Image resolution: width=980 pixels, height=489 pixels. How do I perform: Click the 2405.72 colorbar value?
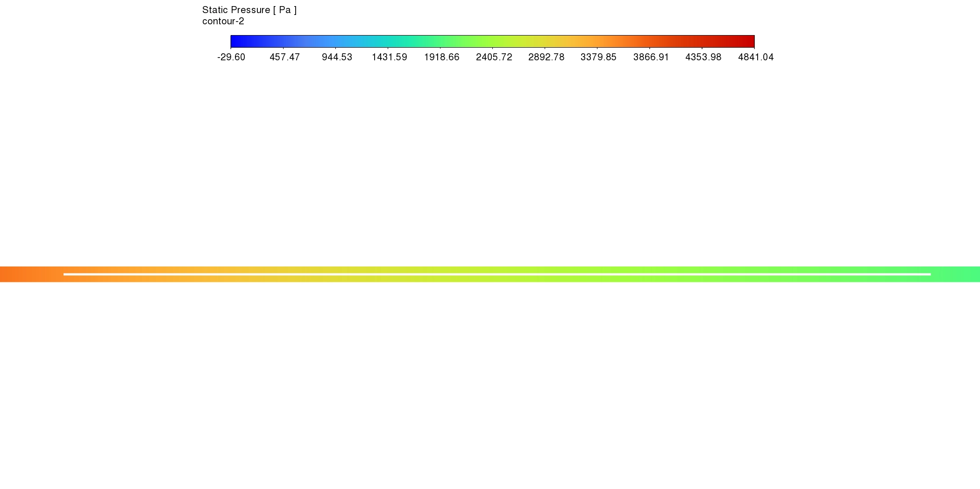click(494, 57)
